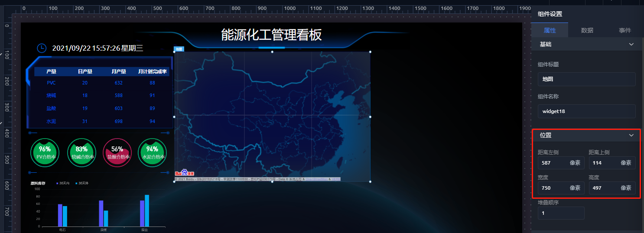Select the 94% 水泥合格率 gauge
The height and width of the screenshot is (233, 644).
(152, 152)
